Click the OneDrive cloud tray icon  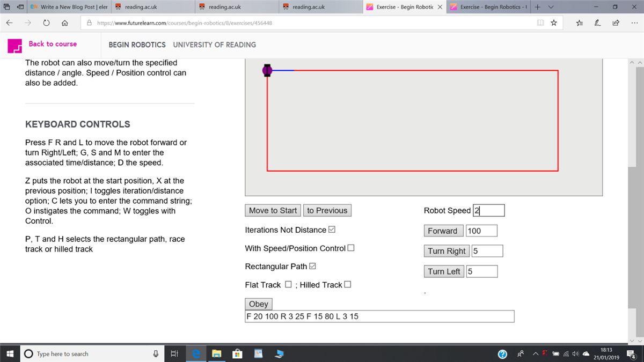click(586, 353)
